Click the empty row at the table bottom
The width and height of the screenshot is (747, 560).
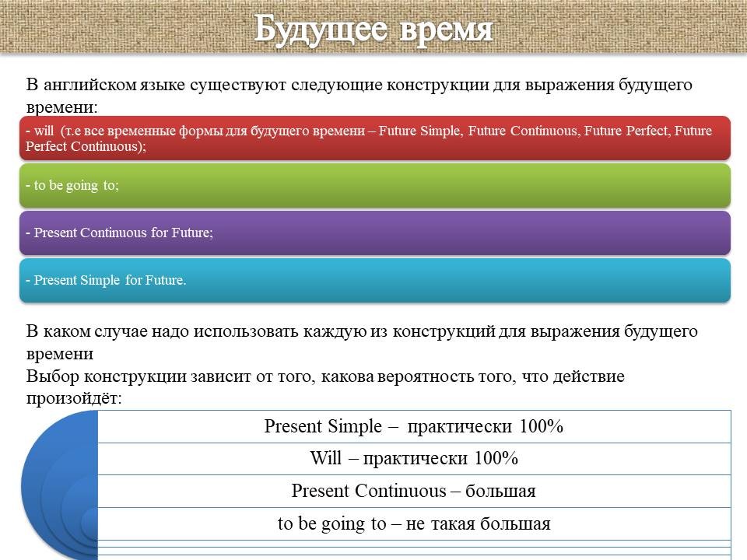click(x=413, y=548)
